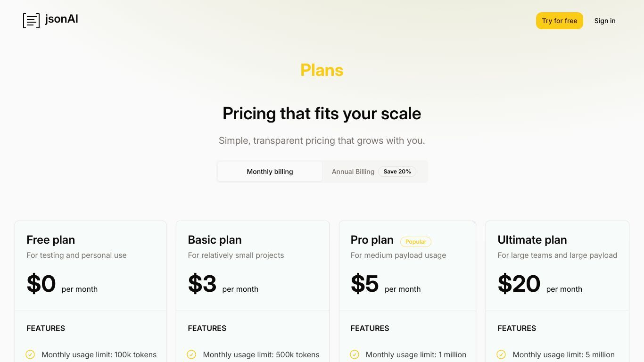Select the Free plan title

click(x=51, y=240)
